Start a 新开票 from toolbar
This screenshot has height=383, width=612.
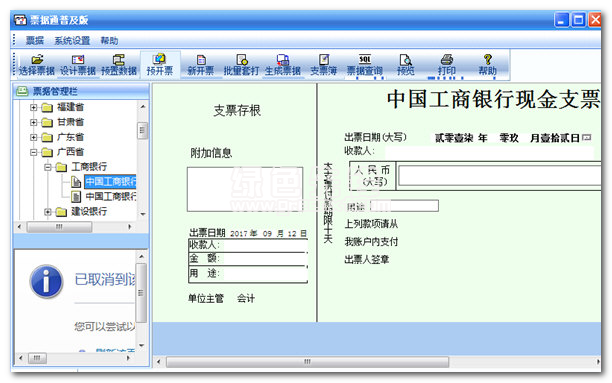click(x=201, y=65)
